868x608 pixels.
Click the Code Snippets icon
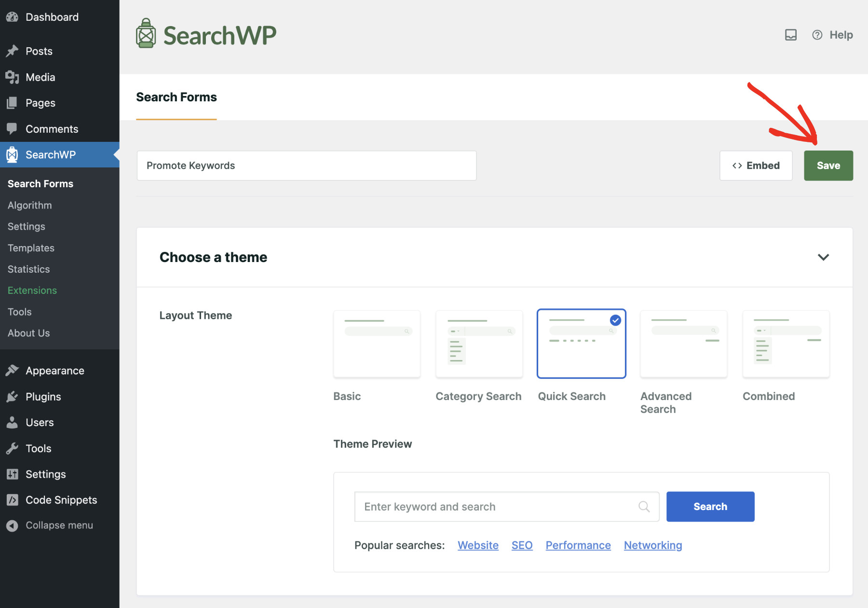point(12,500)
